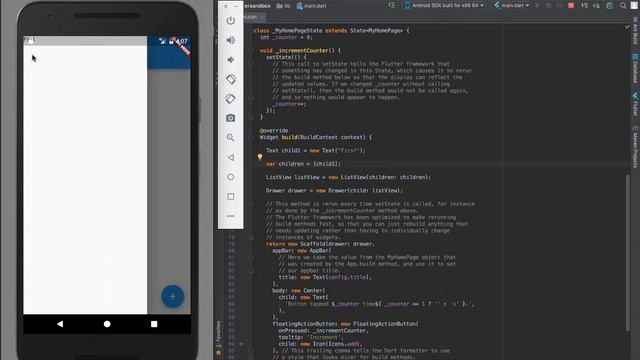
Task: Click the run play icon in toolbar
Action: [x=538, y=6]
